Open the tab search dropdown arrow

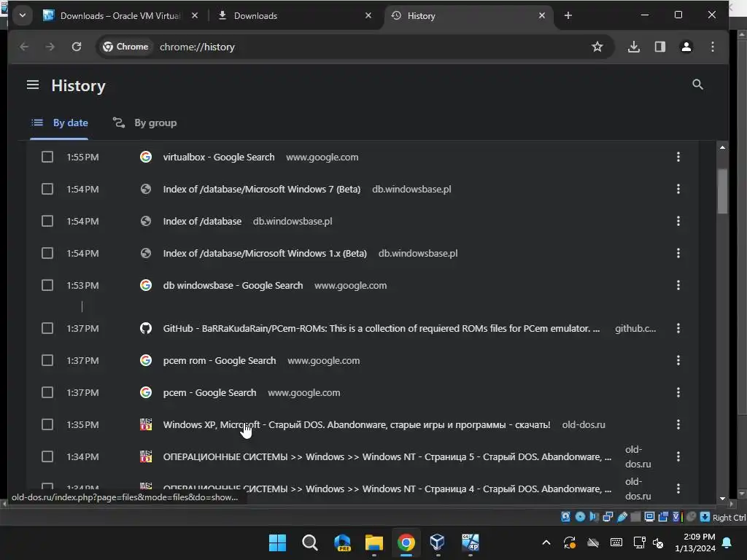pos(23,16)
